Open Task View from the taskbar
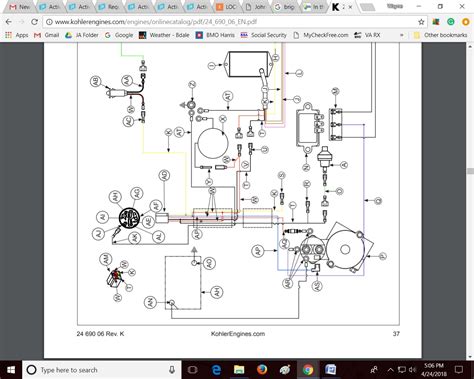This screenshot has width=474, height=379. [193, 370]
